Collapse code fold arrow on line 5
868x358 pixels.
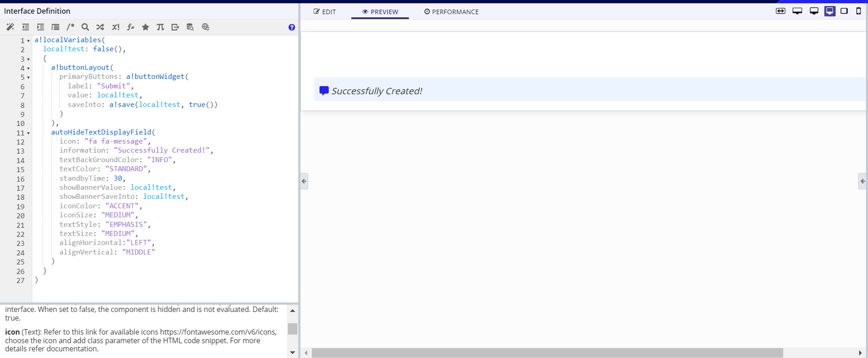[x=28, y=78]
